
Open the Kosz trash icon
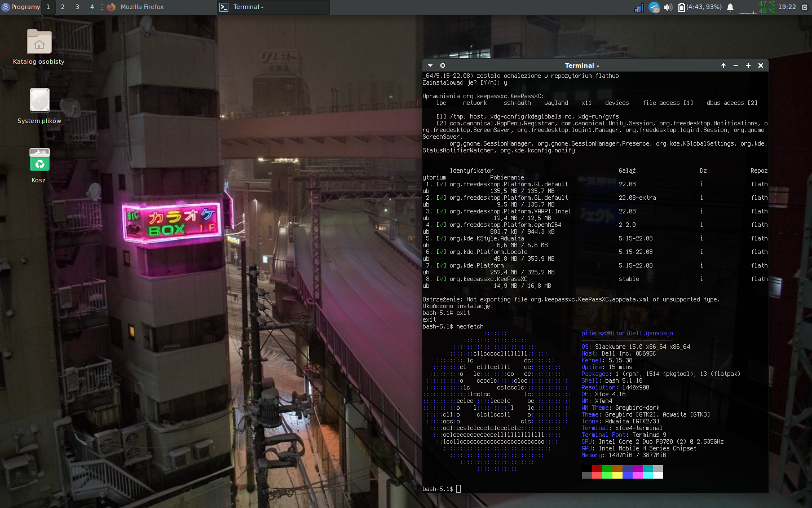[x=39, y=160]
